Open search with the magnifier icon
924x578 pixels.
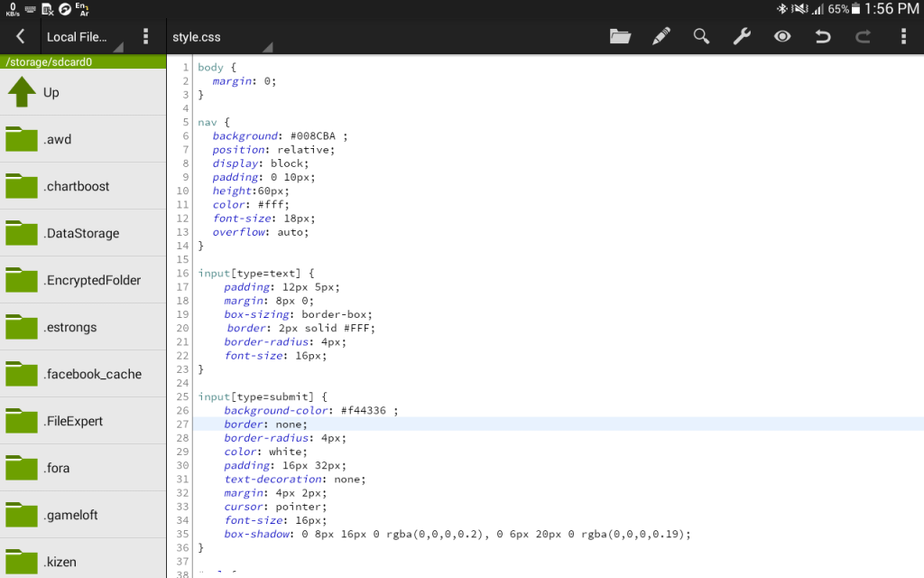pyautogui.click(x=701, y=36)
